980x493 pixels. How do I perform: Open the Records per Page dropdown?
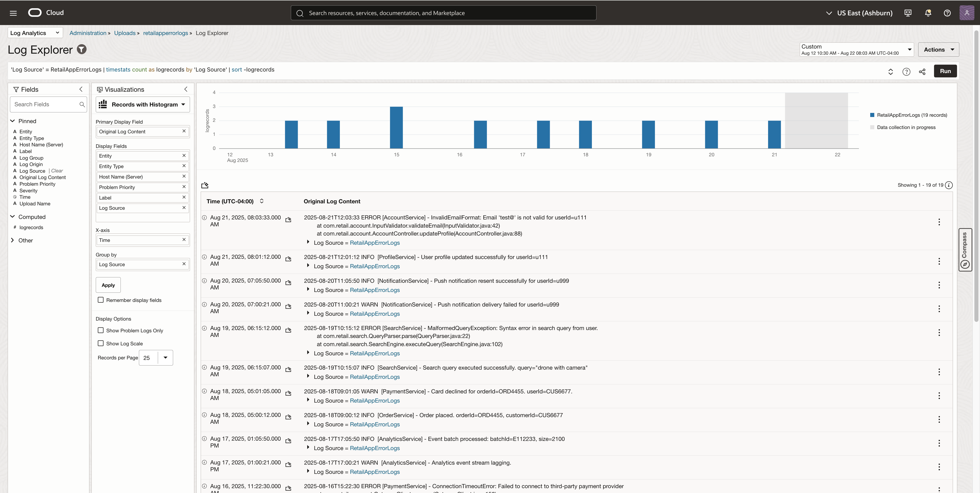coord(165,358)
